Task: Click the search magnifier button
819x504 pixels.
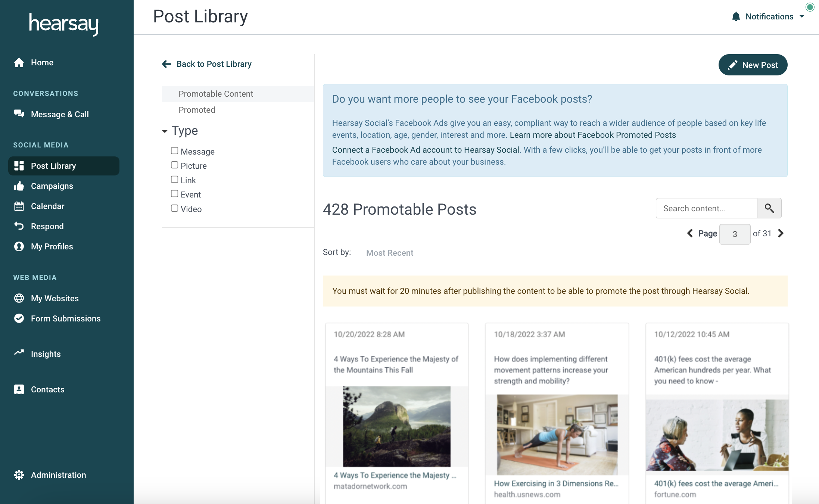Action: point(769,208)
